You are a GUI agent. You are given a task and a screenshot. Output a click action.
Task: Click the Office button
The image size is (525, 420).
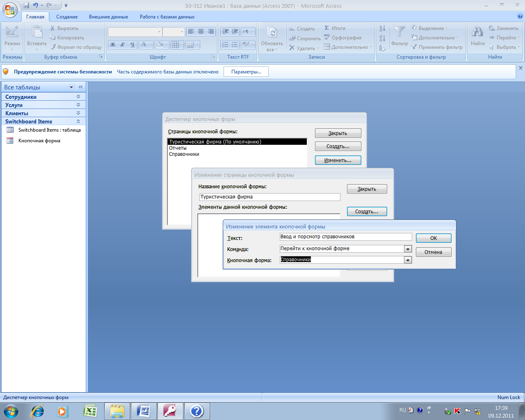(x=10, y=9)
